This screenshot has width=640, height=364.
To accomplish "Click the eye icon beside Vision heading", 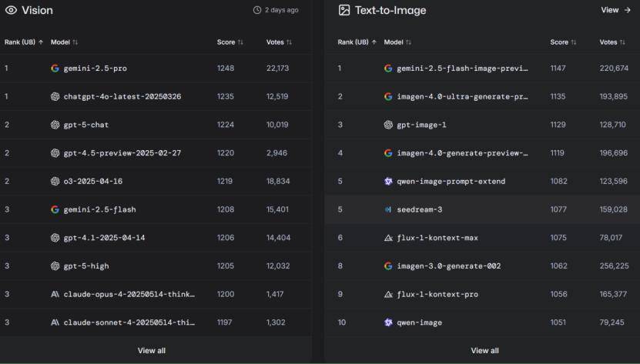I will [11, 11].
